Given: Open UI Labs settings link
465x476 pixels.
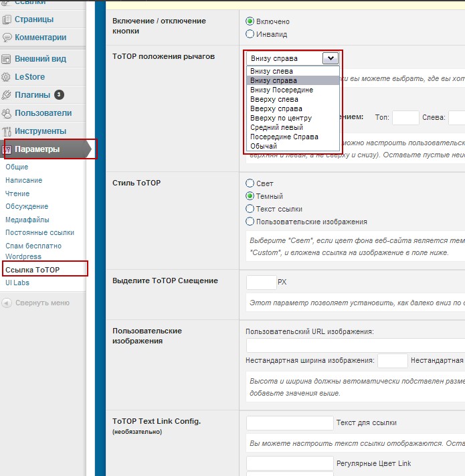Looking at the screenshot, I should click(17, 283).
